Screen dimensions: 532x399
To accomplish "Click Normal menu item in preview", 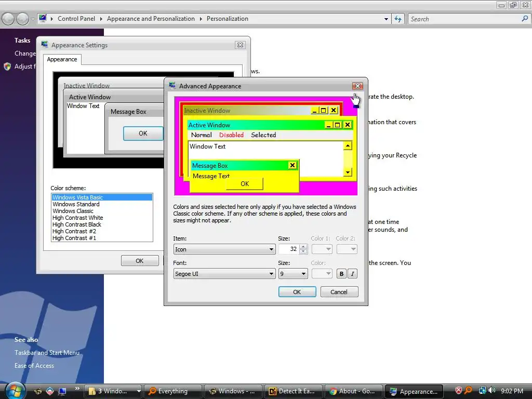I will coord(202,135).
